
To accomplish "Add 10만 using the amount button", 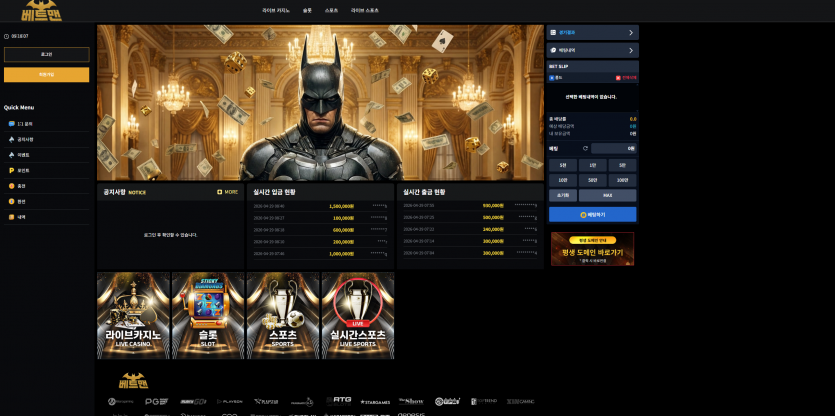I will (562, 180).
